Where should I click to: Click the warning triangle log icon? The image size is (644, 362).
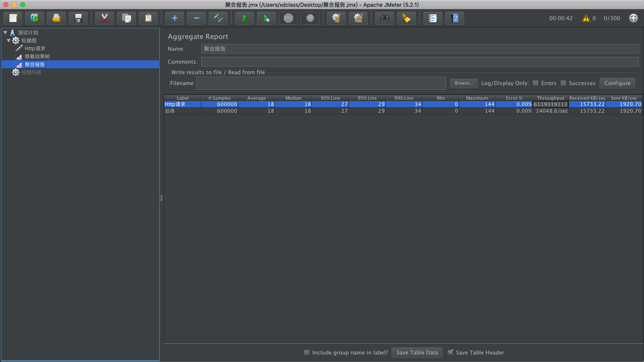(x=586, y=18)
